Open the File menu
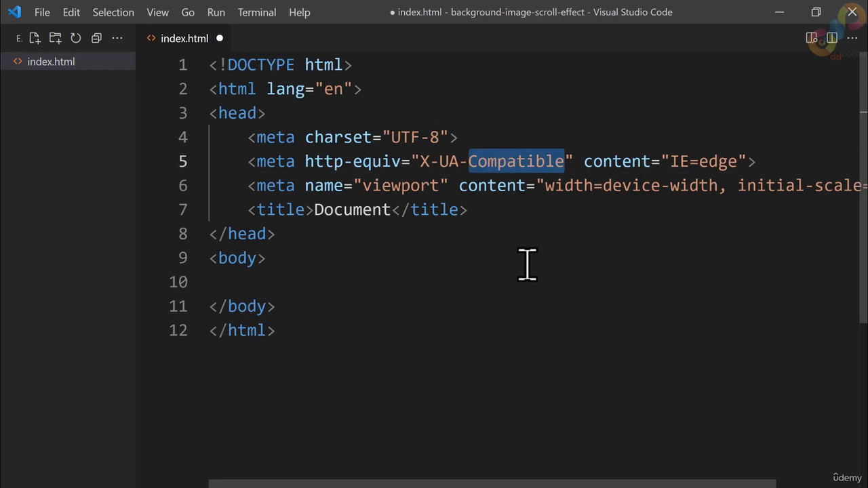 pyautogui.click(x=42, y=12)
